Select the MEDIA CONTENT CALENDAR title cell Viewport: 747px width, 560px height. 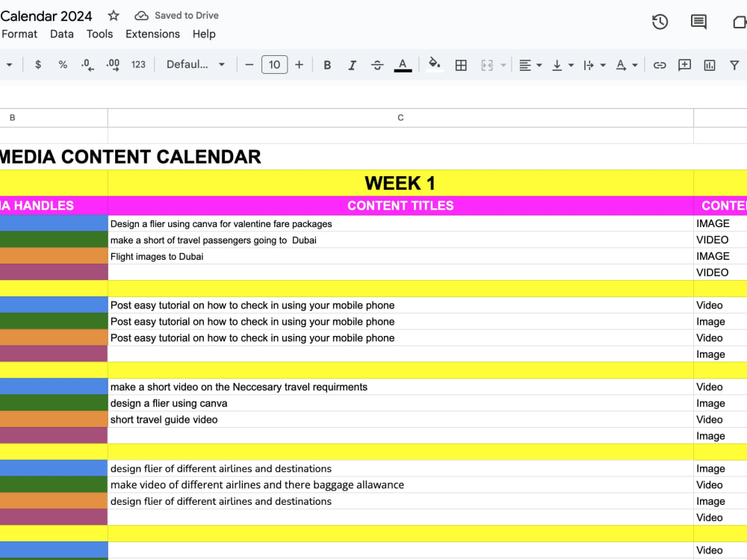(130, 157)
